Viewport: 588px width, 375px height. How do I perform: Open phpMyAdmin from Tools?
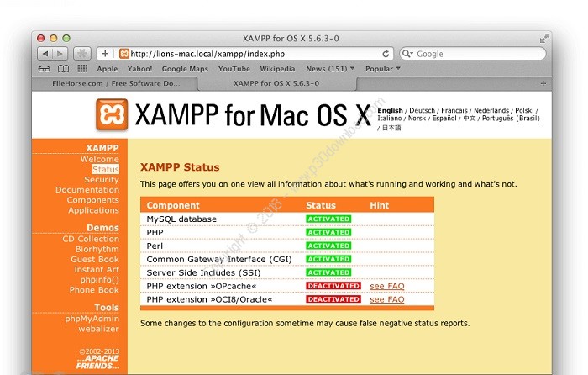tap(92, 319)
